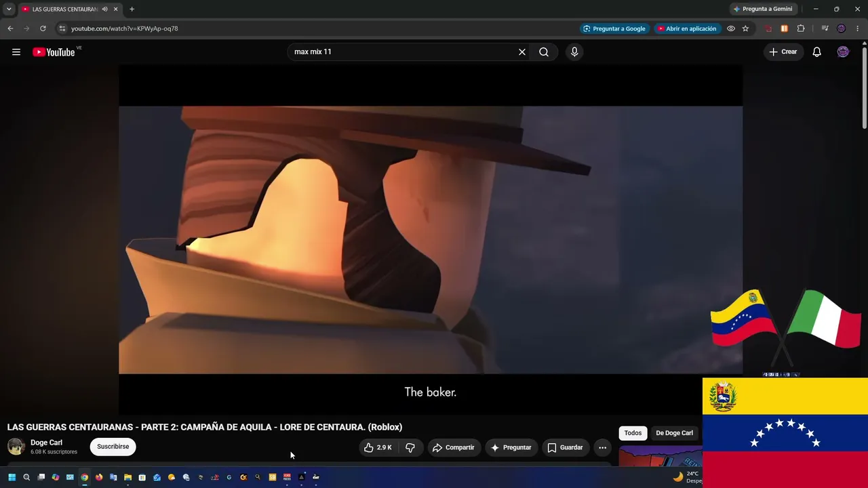
Task: Click the Preguntar button
Action: [511, 447]
